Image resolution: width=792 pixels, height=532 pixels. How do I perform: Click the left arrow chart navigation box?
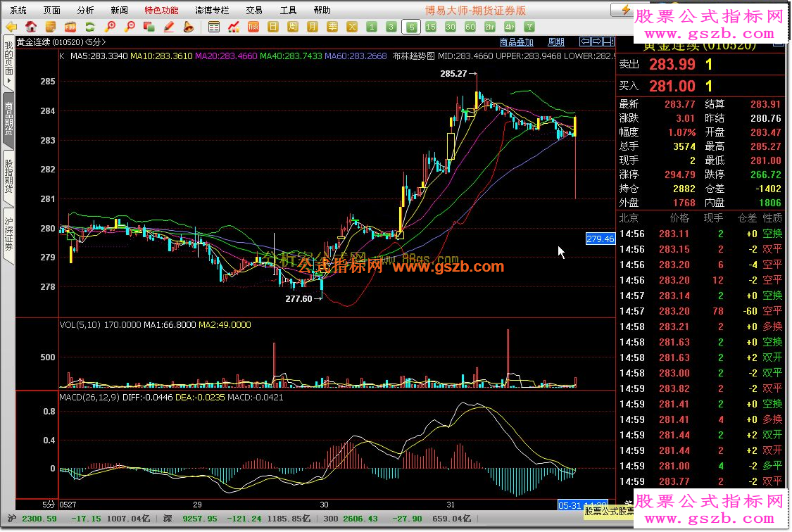tap(585, 42)
